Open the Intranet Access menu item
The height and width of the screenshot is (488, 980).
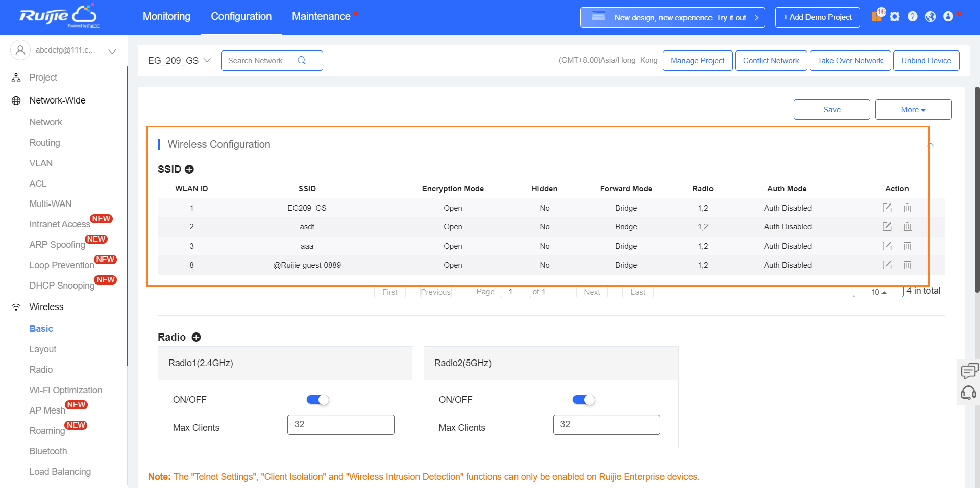coord(60,224)
